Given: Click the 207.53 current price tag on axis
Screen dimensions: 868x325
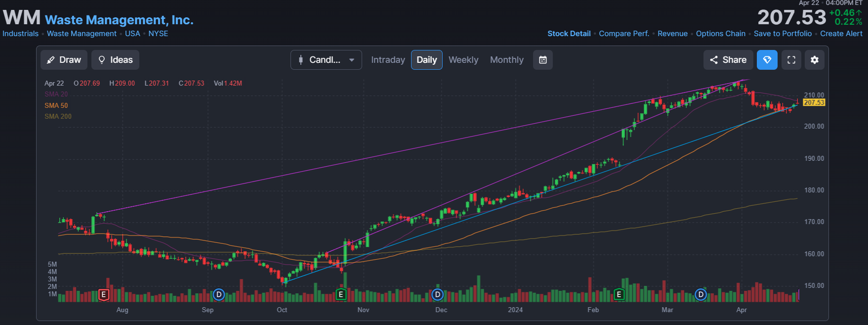Looking at the screenshot, I should [814, 102].
